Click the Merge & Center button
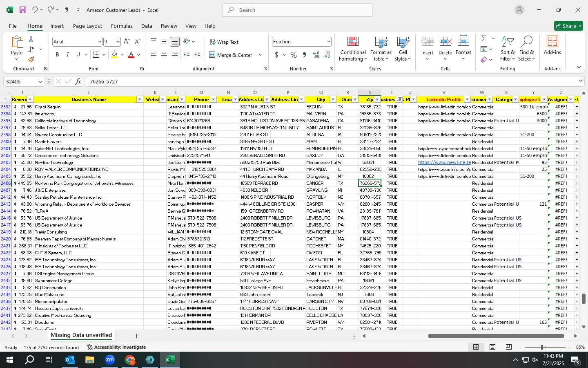 click(x=231, y=55)
